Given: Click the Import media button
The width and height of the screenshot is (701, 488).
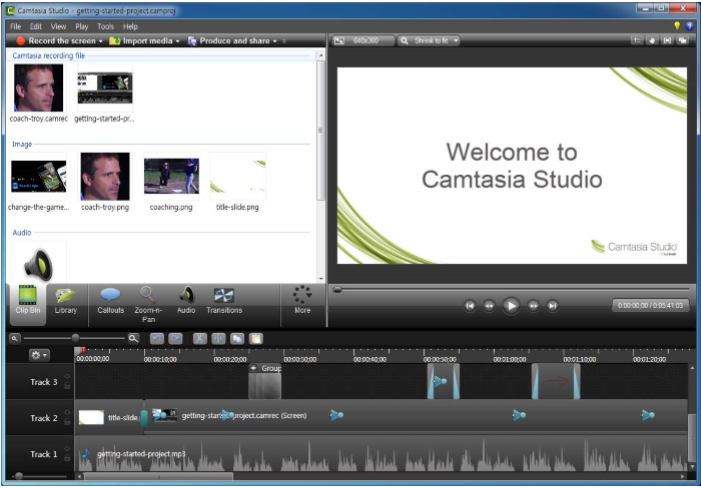Looking at the screenshot, I should click(141, 41).
